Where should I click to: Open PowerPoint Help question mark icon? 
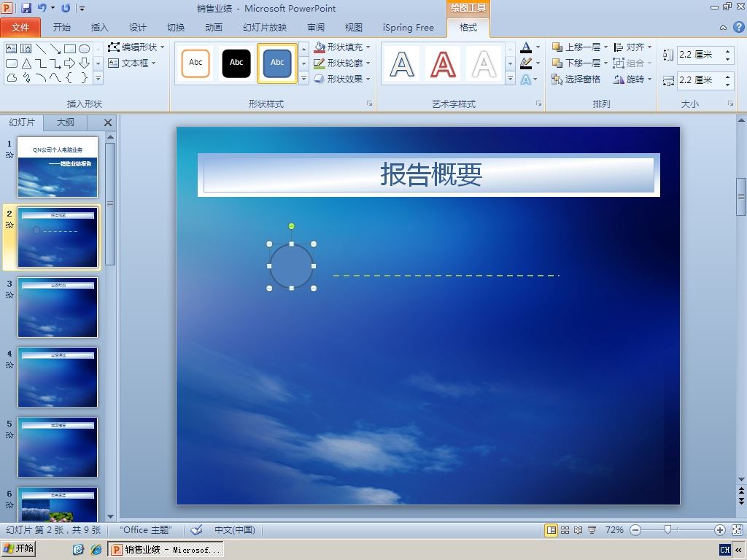(x=738, y=27)
